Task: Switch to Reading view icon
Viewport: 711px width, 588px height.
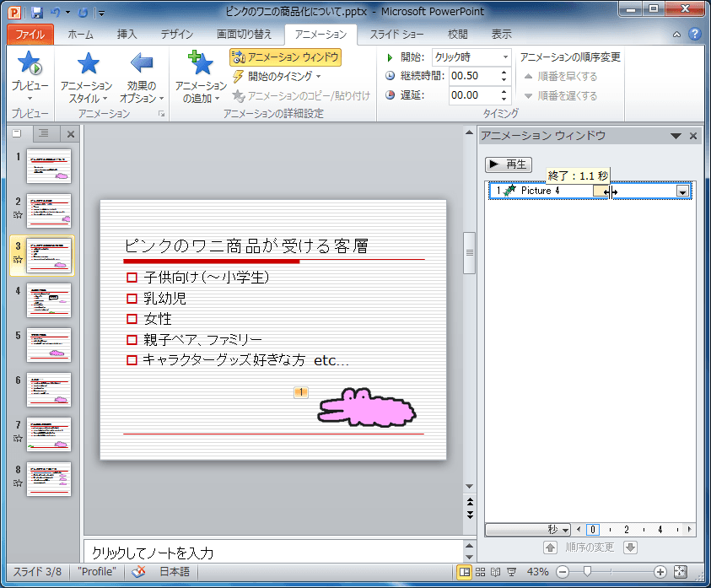Action: tap(496, 572)
